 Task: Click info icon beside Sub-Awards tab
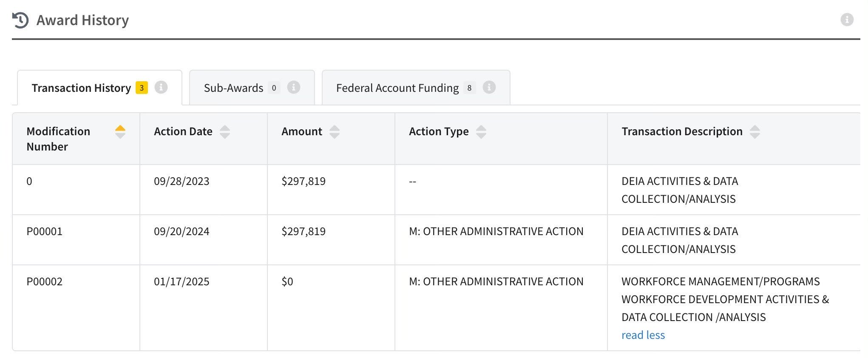293,87
